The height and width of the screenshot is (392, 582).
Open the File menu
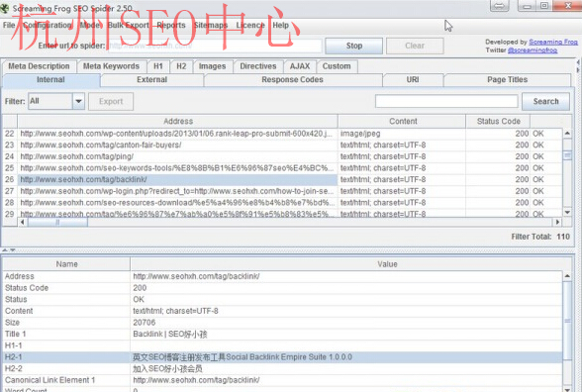pos(9,26)
